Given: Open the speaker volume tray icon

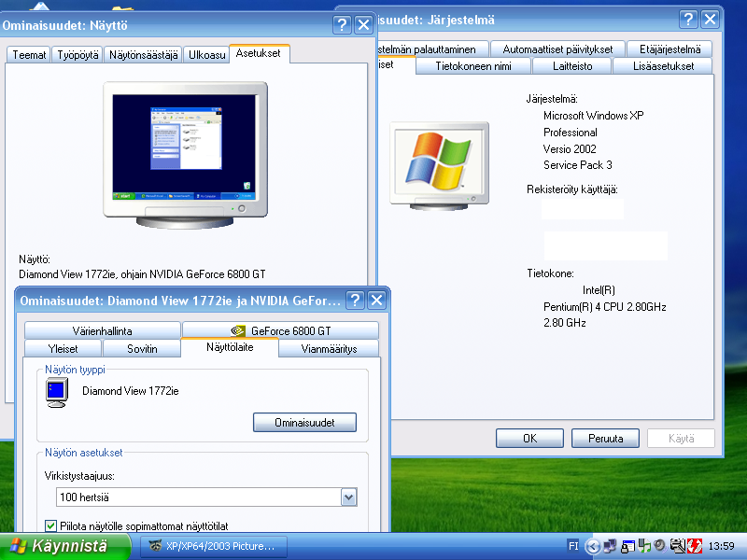Looking at the screenshot, I should click(x=660, y=545).
